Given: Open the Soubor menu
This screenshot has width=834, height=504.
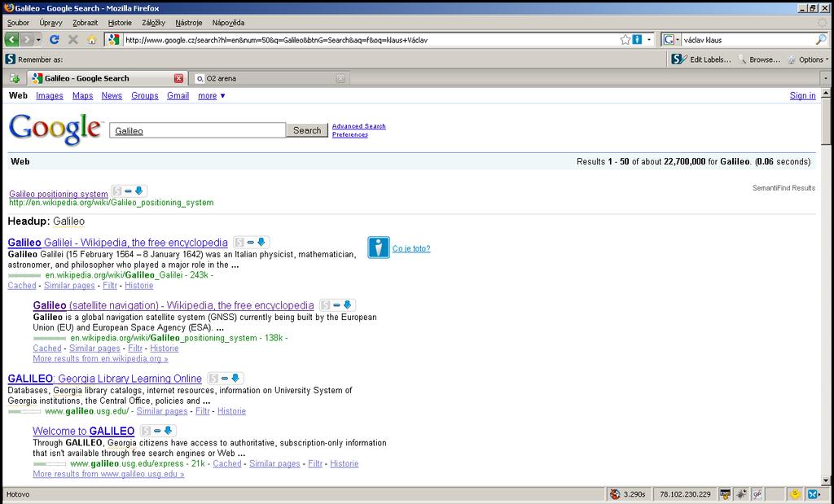Looking at the screenshot, I should click(x=18, y=23).
